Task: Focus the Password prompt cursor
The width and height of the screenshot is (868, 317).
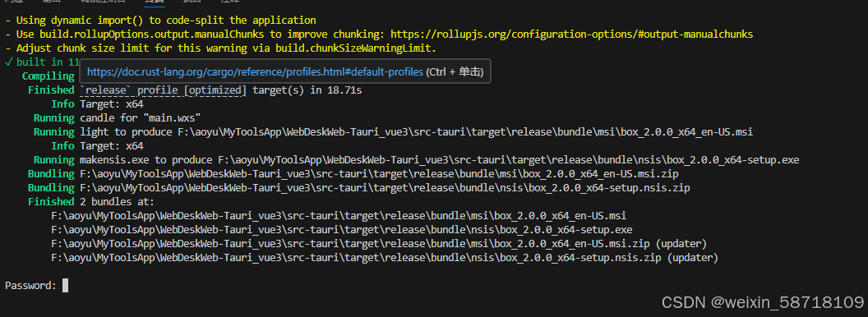Action: 65,286
